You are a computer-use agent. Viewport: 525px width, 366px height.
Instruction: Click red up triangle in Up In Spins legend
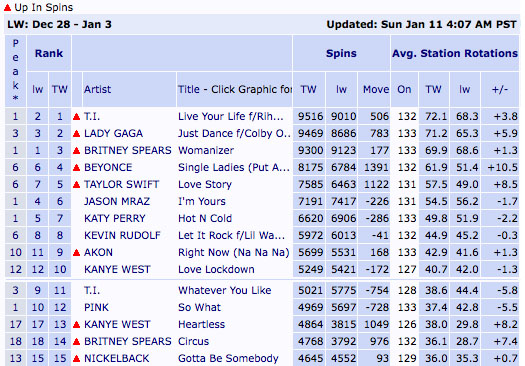point(7,7)
